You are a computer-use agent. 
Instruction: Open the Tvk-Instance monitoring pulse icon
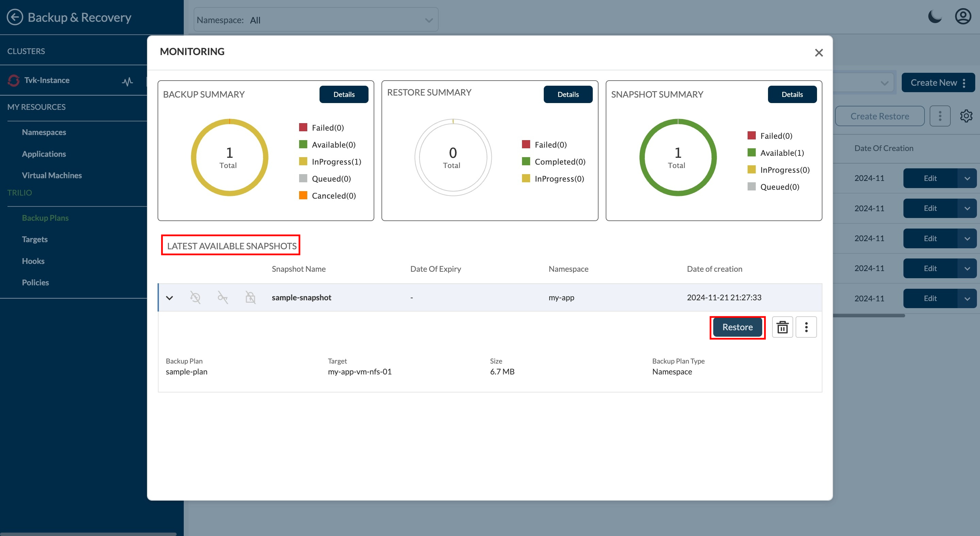tap(128, 81)
